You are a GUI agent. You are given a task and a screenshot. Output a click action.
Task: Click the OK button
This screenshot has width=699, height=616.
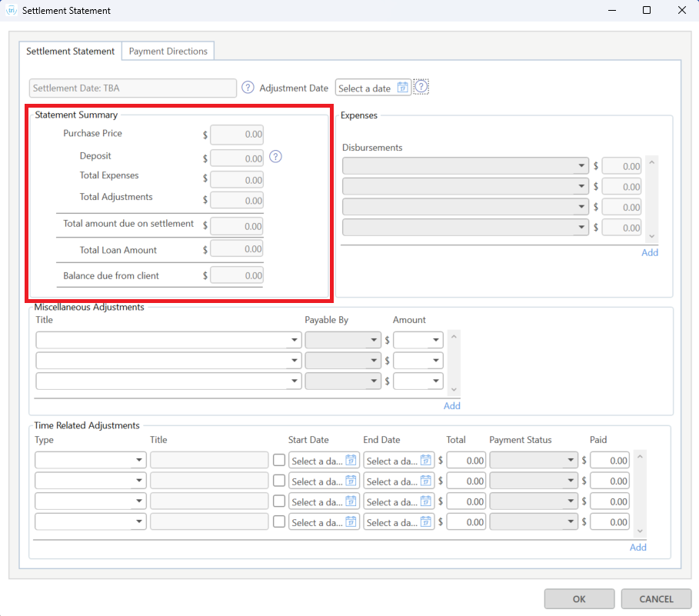click(579, 599)
